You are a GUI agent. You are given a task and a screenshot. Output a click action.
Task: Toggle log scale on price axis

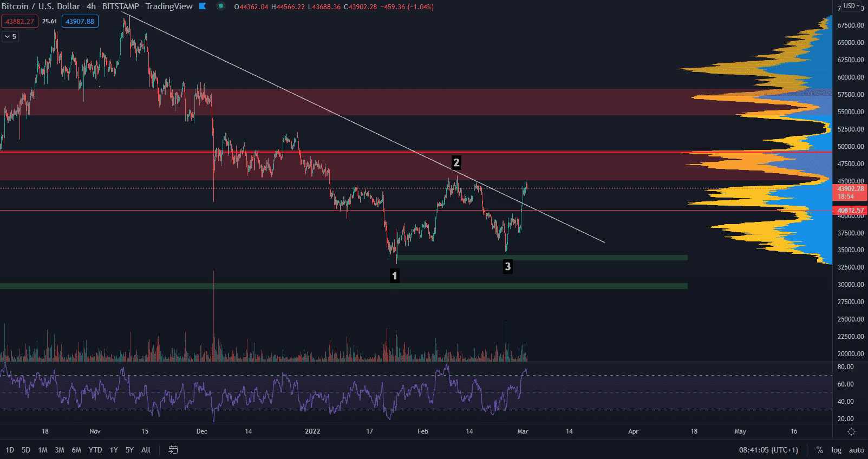[x=837, y=450]
